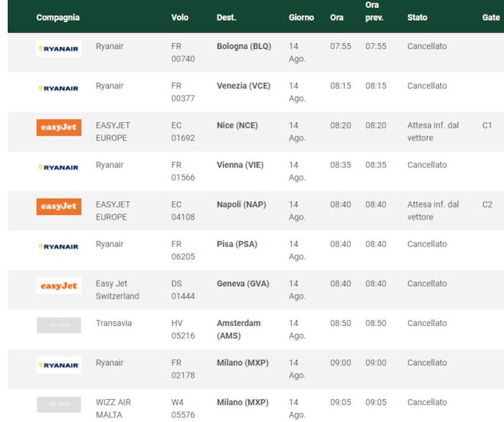Click the Ryanair logo for the Pisa flight
504x422 pixels.
click(59, 247)
